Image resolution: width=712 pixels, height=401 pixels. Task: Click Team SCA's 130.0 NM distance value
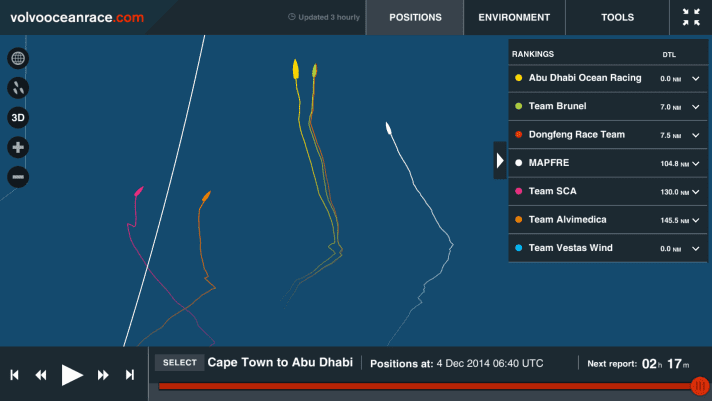[x=674, y=192]
